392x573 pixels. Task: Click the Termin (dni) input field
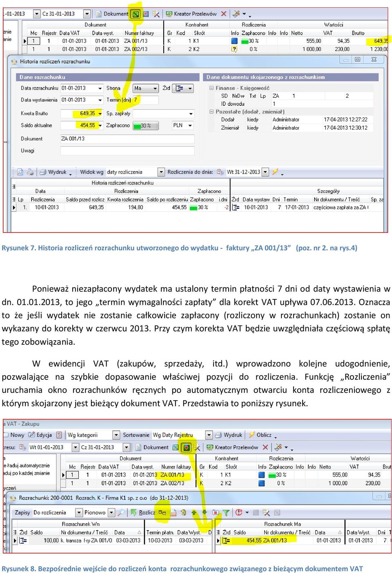click(x=146, y=100)
